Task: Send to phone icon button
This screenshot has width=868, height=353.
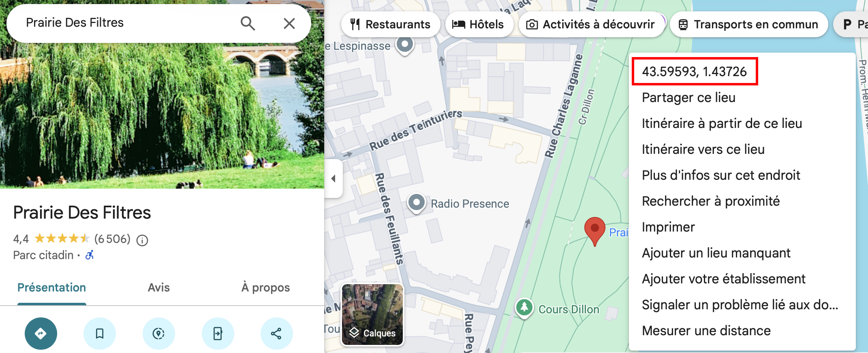Action: click(218, 334)
